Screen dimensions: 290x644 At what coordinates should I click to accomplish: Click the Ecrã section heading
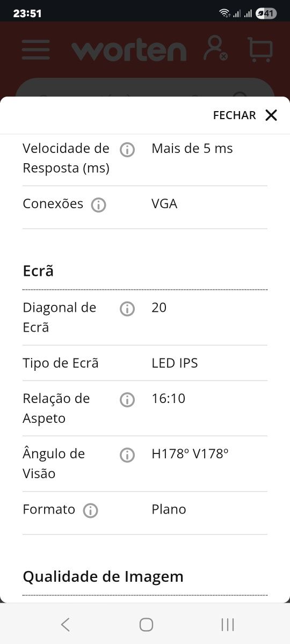[38, 271]
